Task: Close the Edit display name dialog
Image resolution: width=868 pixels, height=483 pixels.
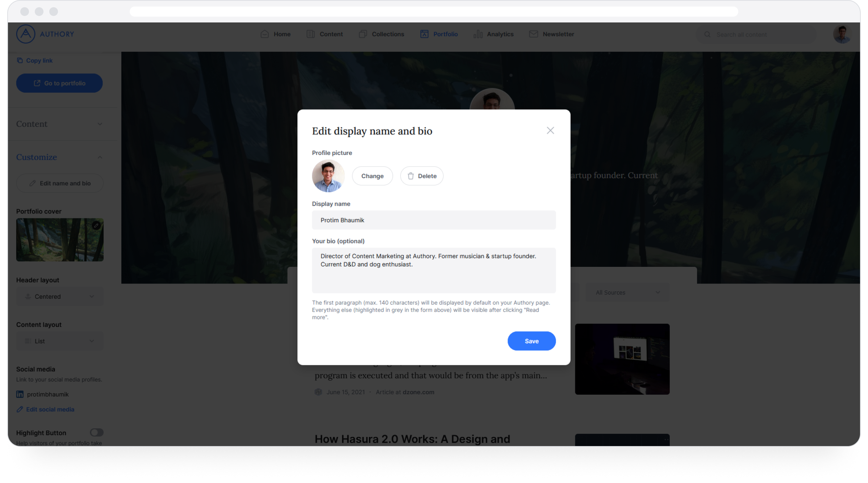Action: 550,130
